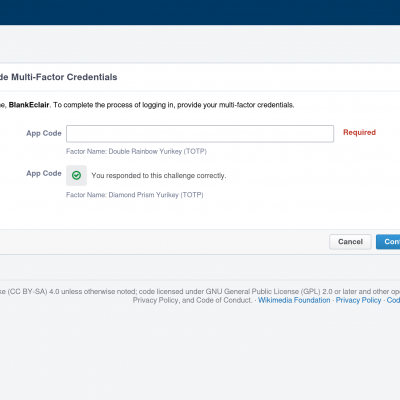Screen dimensions: 400x400
Task: Click the 'provide your multi-factor credentials' instruction text
Action: click(236, 105)
